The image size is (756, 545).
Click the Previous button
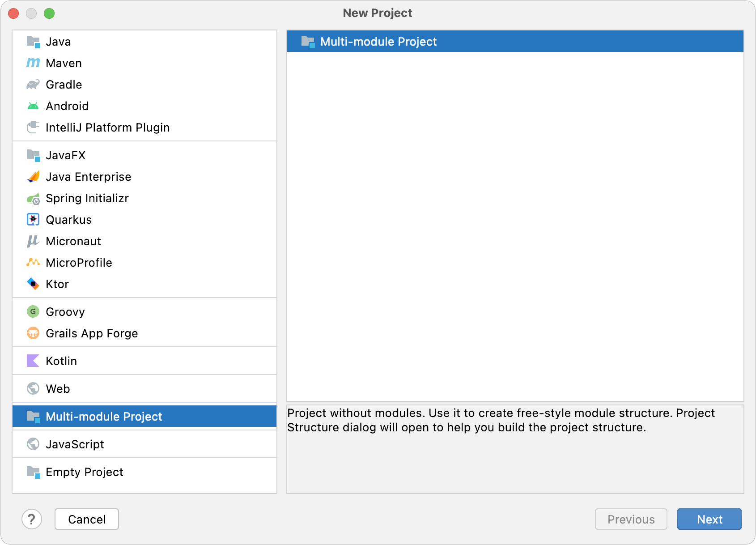(x=631, y=519)
